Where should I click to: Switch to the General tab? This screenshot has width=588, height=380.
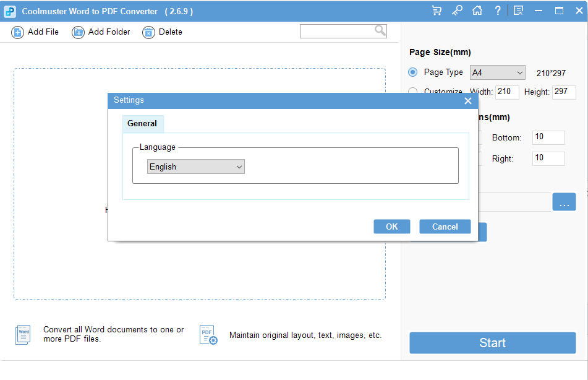[143, 124]
